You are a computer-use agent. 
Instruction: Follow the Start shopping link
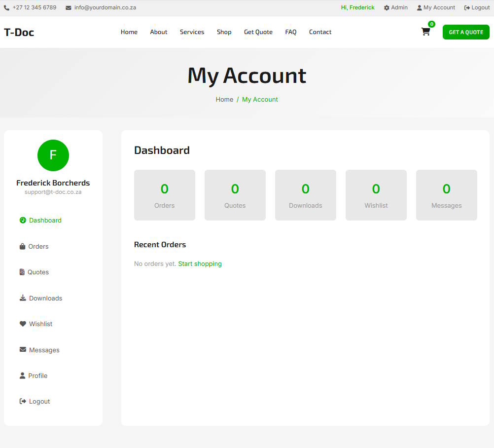200,264
